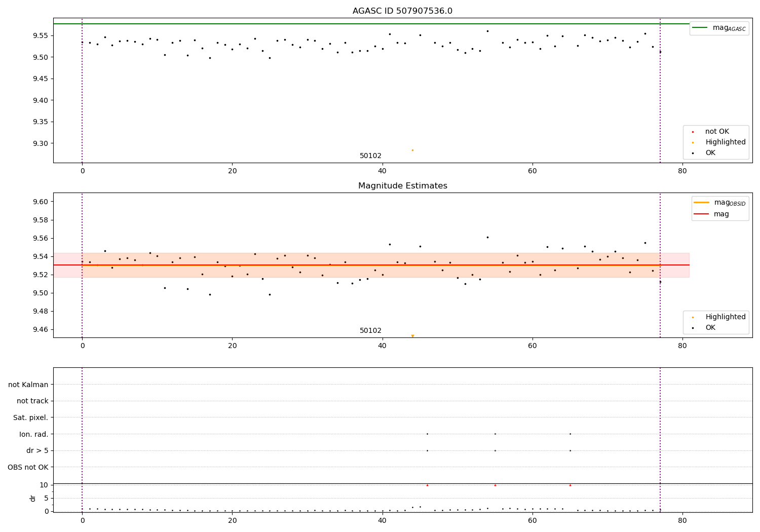Image resolution: width=760 pixels, height=532 pixels.
Task: Select the 'Magnitude Estimates' plot title
Action: (402, 186)
